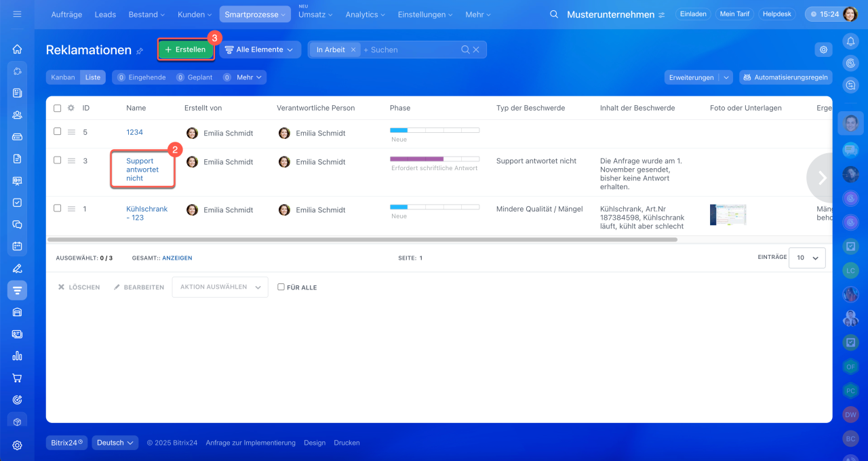This screenshot has width=868, height=461.
Task: Open the Deutsch language selector
Action: tap(115, 443)
